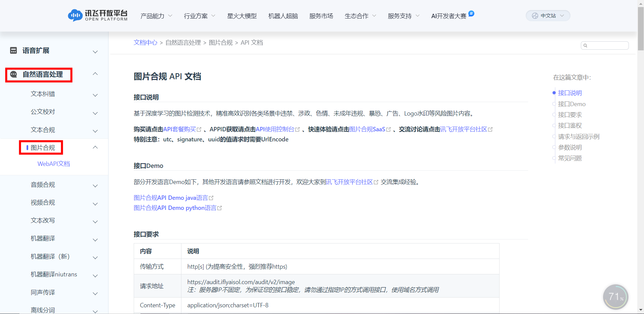Open API套餐购买 link
Image resolution: width=644 pixels, height=314 pixels.
pyautogui.click(x=180, y=129)
